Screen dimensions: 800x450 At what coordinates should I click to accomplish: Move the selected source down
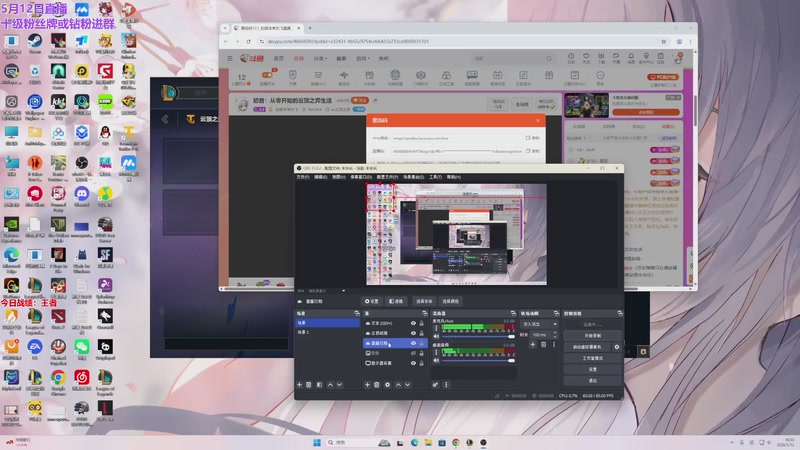coord(407,385)
